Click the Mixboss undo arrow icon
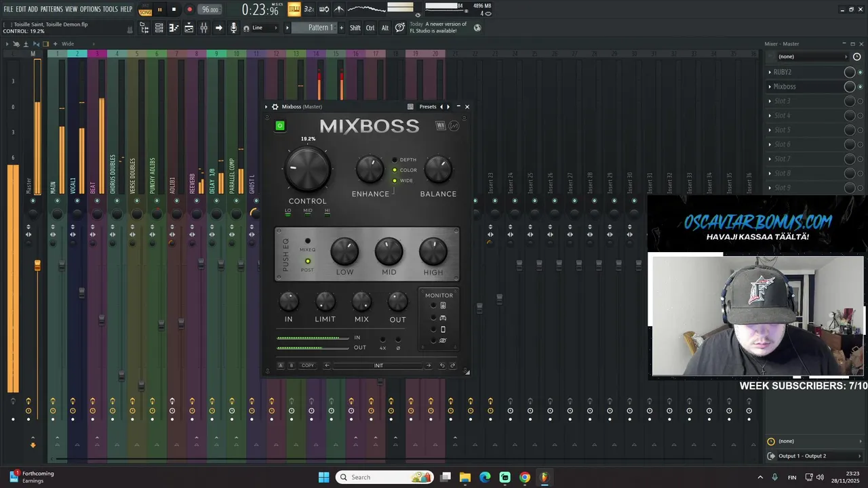 click(442, 365)
